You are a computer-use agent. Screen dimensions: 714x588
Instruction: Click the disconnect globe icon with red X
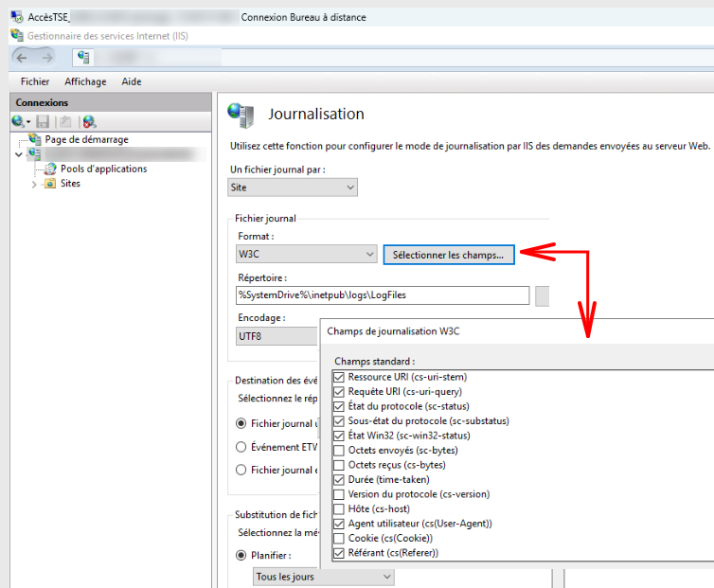pos(89,121)
